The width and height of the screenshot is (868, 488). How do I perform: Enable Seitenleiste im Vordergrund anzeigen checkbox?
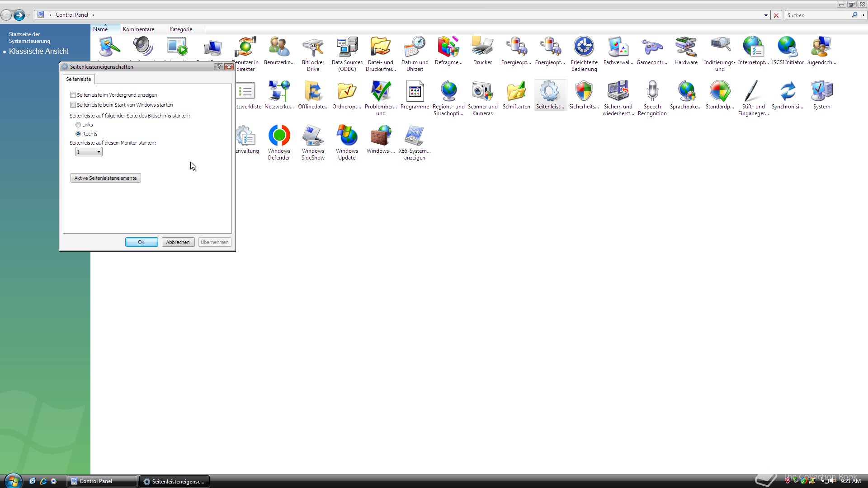[73, 95]
